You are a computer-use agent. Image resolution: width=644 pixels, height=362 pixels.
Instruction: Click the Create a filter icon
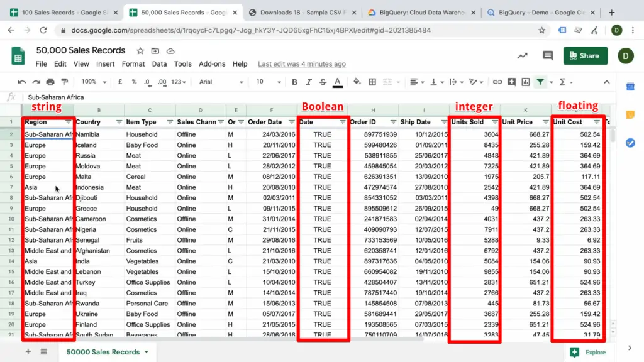point(539,82)
